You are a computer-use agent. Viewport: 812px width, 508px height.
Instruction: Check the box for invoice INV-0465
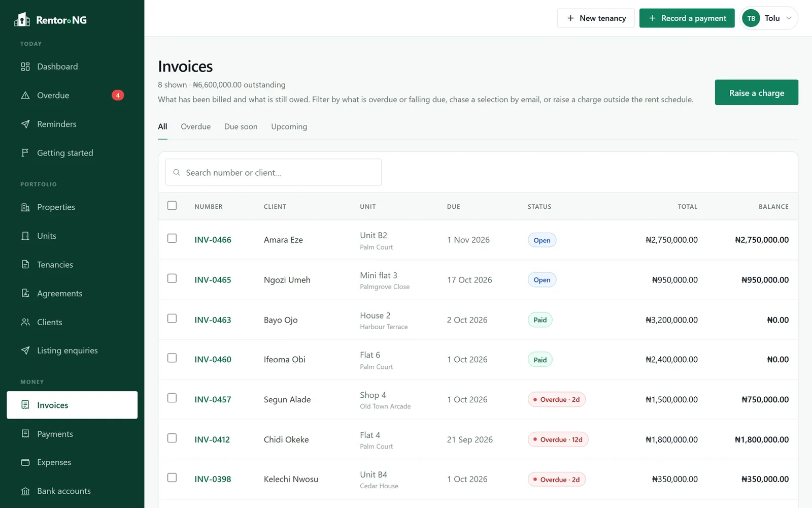coord(172,278)
